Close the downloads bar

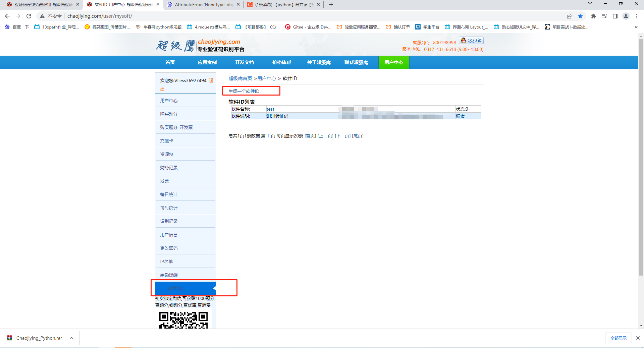point(638,338)
